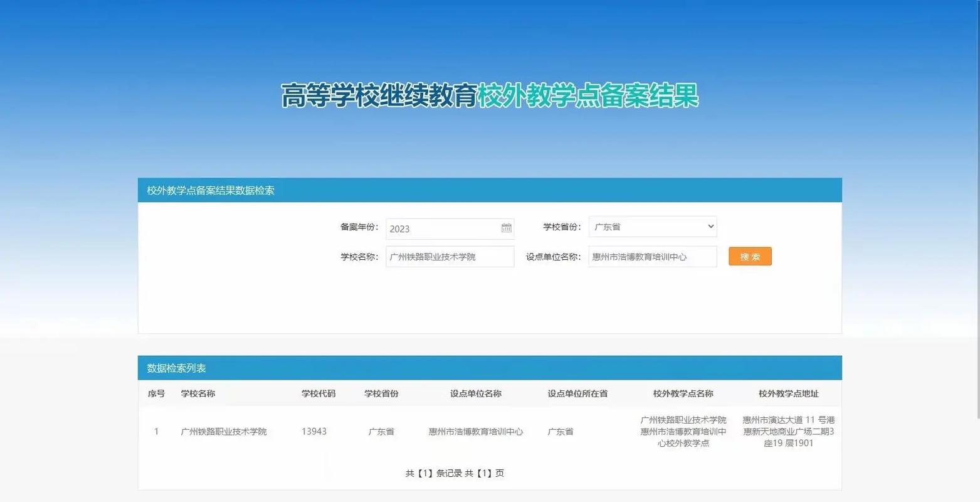Click the 学校省份 column header in table
This screenshot has height=502, width=980.
[381, 393]
